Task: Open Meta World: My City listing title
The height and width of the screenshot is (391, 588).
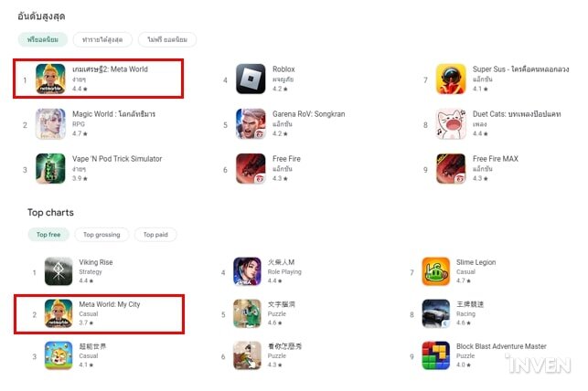Action: point(110,304)
